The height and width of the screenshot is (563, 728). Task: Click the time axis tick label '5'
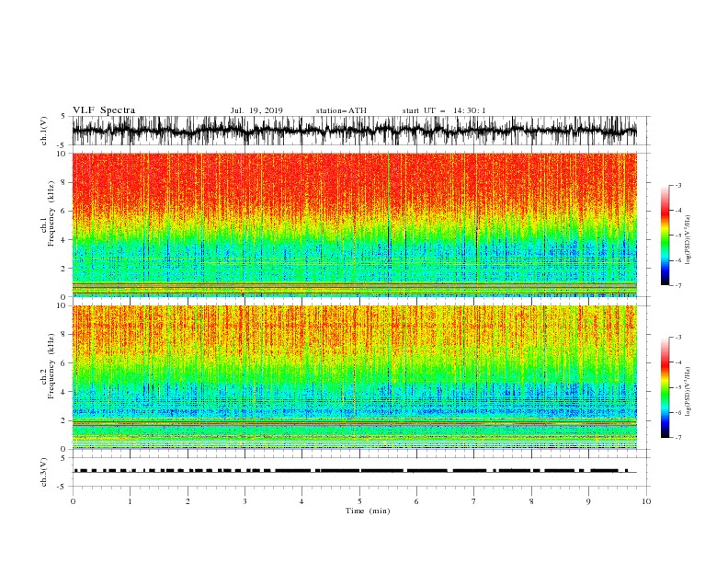pos(359,501)
